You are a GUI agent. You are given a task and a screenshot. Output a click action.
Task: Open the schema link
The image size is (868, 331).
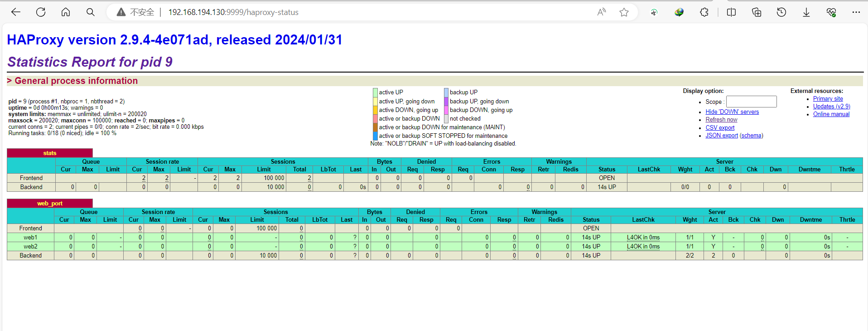(x=751, y=136)
